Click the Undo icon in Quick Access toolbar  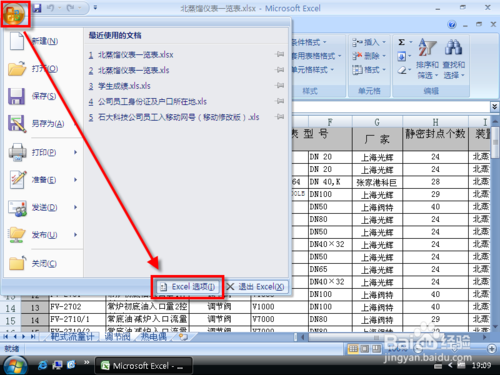coord(51,8)
